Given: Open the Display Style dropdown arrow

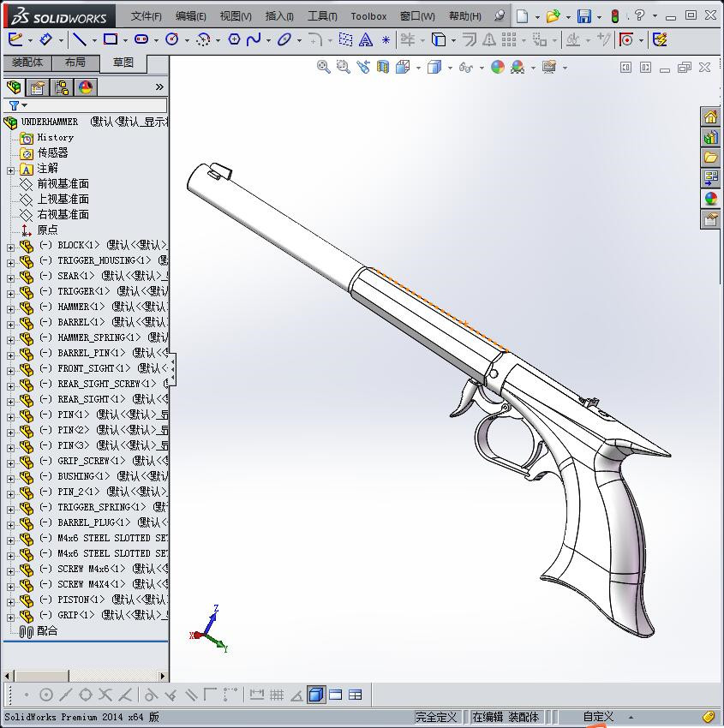Looking at the screenshot, I should [450, 69].
